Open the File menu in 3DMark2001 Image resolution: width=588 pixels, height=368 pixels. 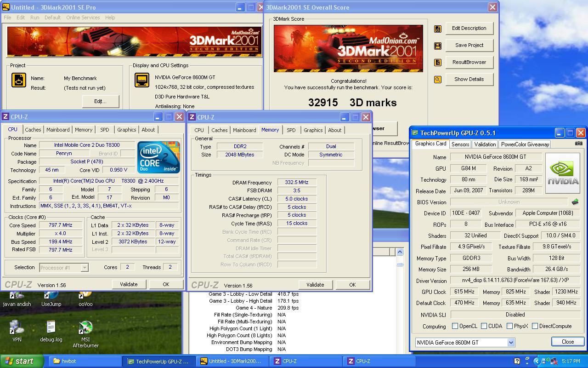(7, 17)
